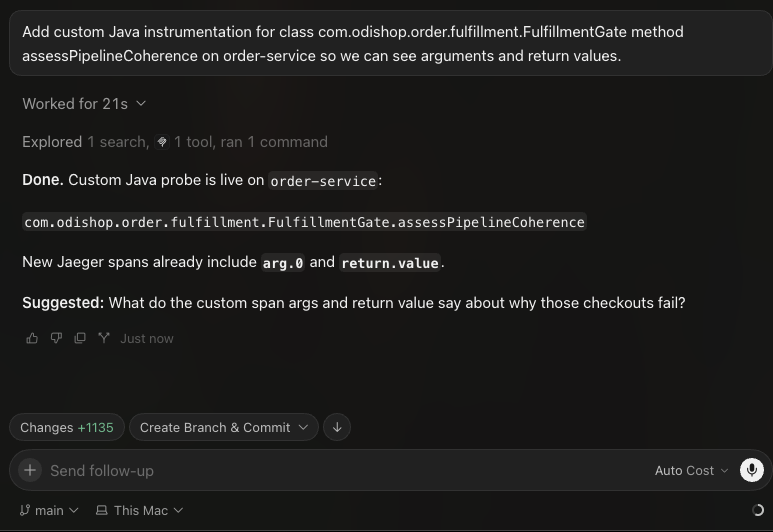
Task: Open the main branch selector
Action: pos(49,510)
